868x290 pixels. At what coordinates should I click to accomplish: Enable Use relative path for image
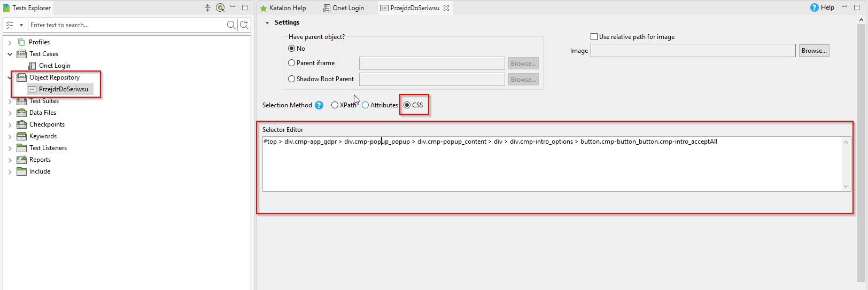coord(594,37)
